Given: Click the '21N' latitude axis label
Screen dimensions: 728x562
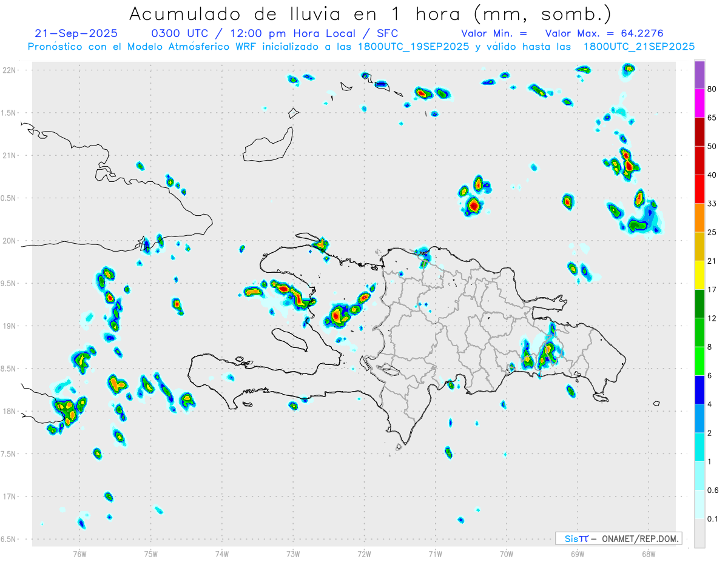Looking at the screenshot, I should [10, 155].
